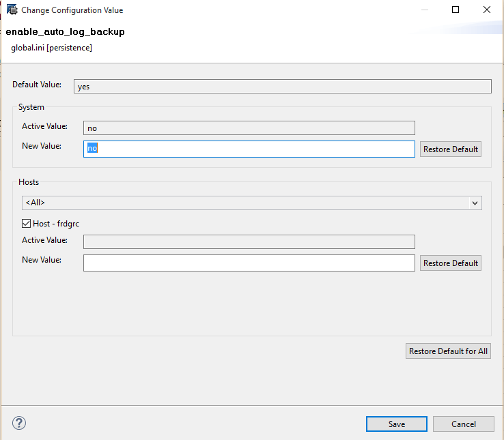504x440 pixels.
Task: Focus the host New Value input field
Action: (249, 263)
